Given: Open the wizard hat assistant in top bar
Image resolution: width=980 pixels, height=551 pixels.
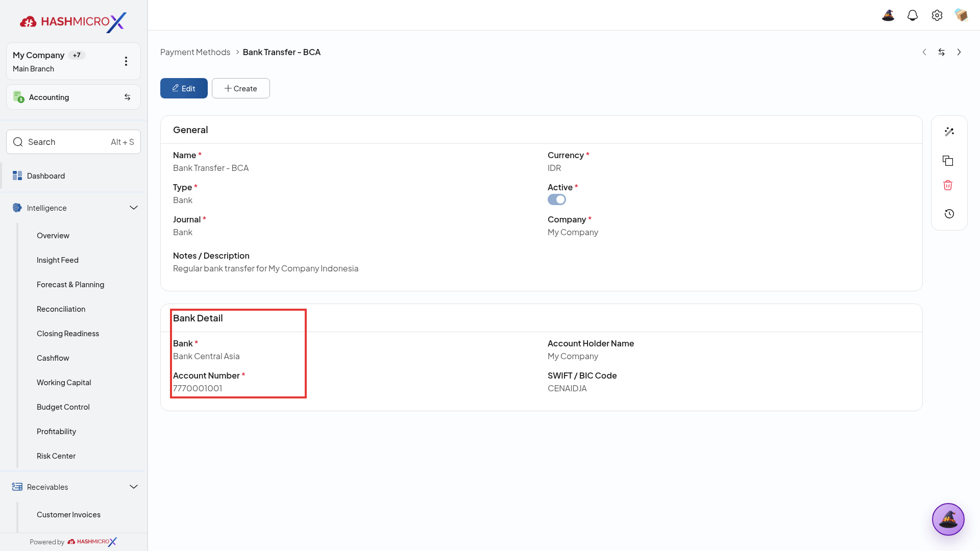Looking at the screenshot, I should pos(888,15).
